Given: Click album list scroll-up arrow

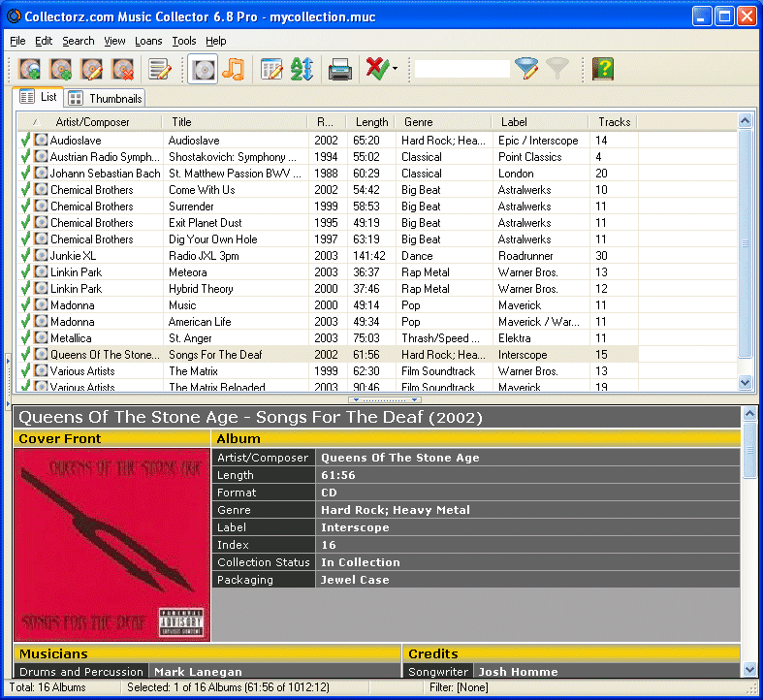Looking at the screenshot, I should tap(745, 121).
